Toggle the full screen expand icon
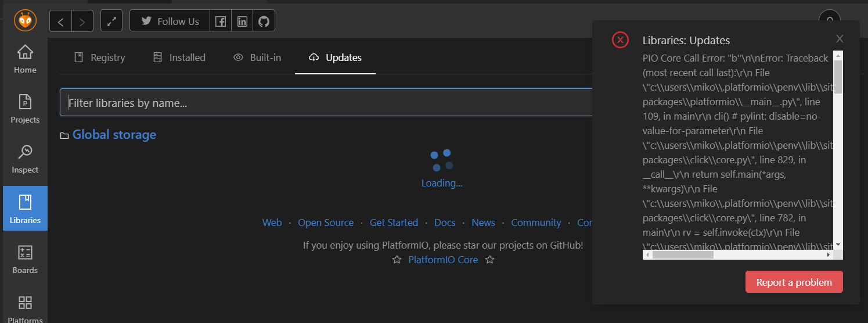868x323 pixels. pyautogui.click(x=111, y=21)
